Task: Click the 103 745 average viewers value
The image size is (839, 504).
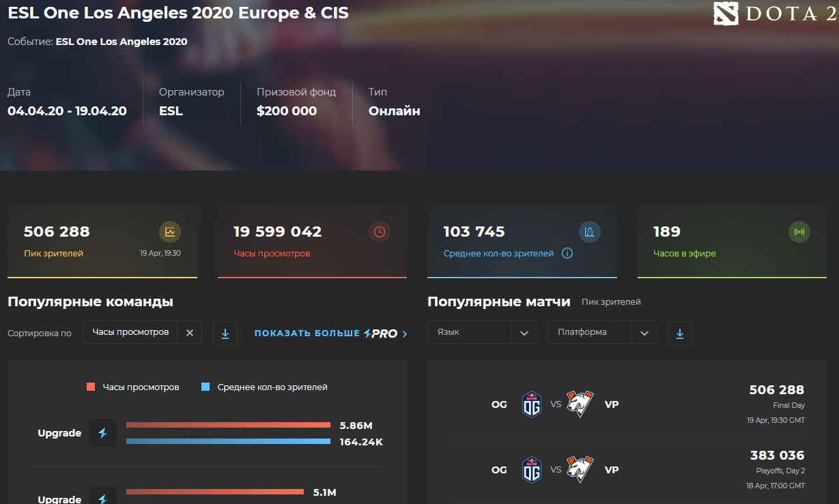Action: pyautogui.click(x=474, y=232)
